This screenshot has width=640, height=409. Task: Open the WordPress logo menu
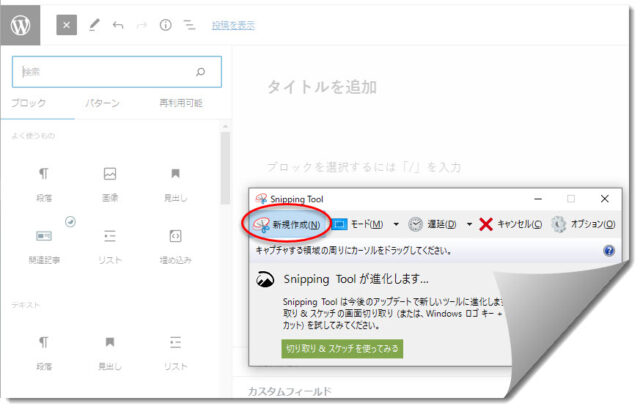[x=20, y=25]
